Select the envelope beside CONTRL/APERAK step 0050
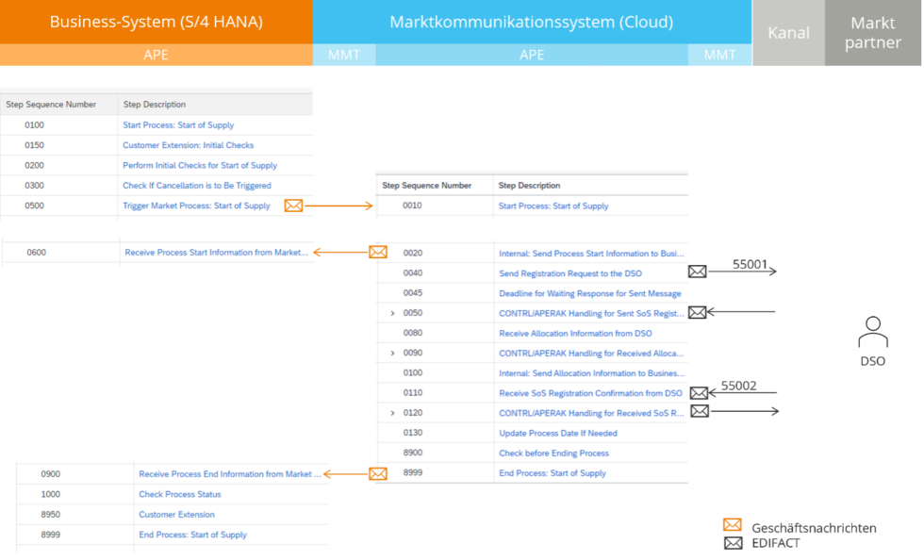 (x=698, y=312)
